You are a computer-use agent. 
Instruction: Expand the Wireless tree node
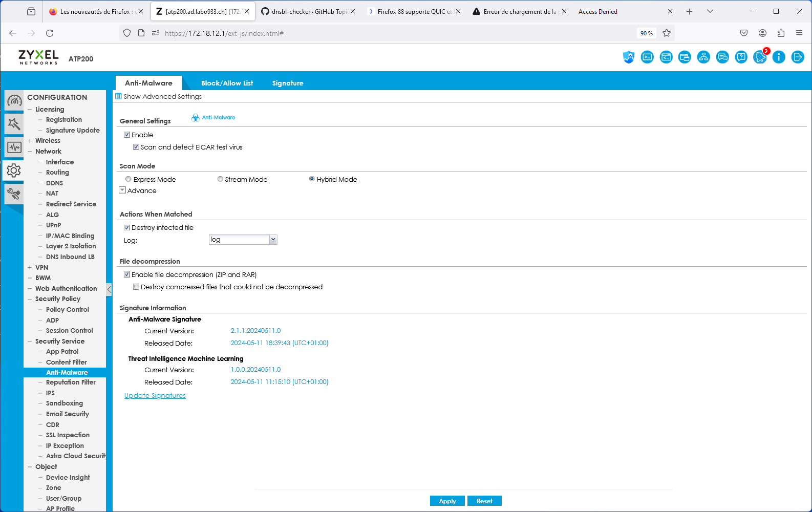(x=30, y=140)
